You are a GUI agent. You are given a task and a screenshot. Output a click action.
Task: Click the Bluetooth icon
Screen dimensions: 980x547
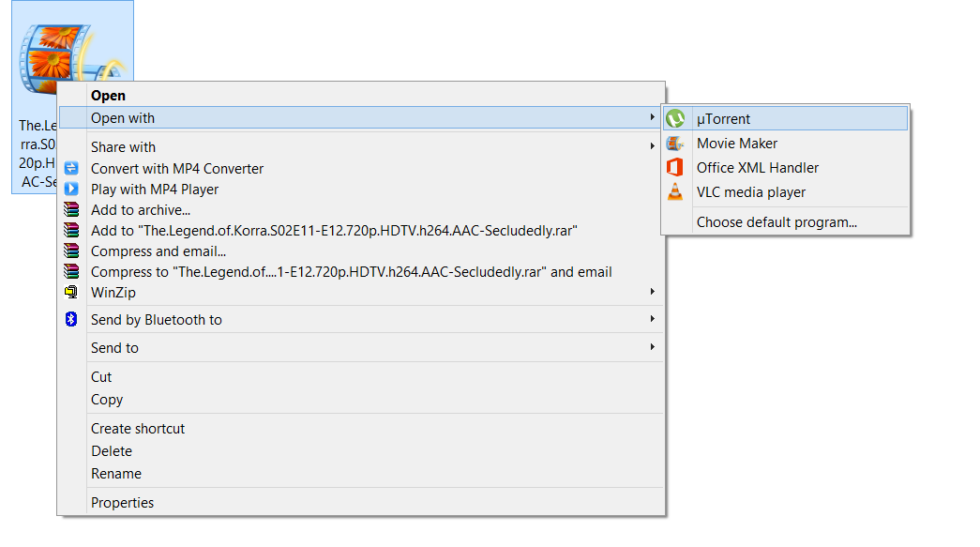click(x=71, y=319)
